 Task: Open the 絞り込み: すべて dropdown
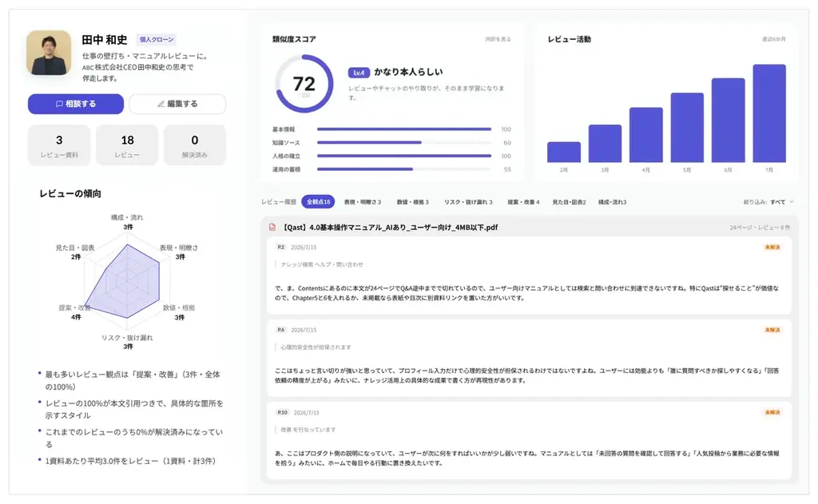click(x=768, y=202)
